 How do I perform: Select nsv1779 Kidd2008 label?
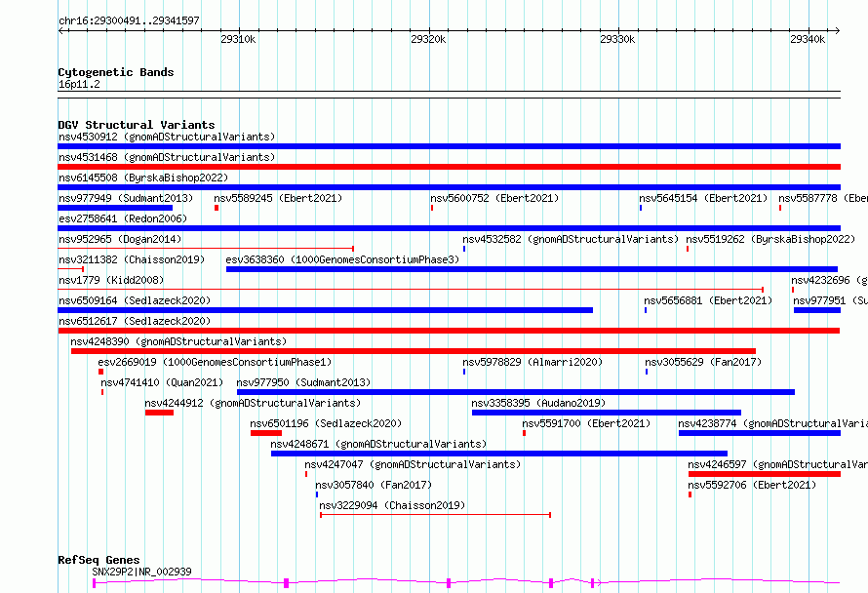click(x=111, y=280)
